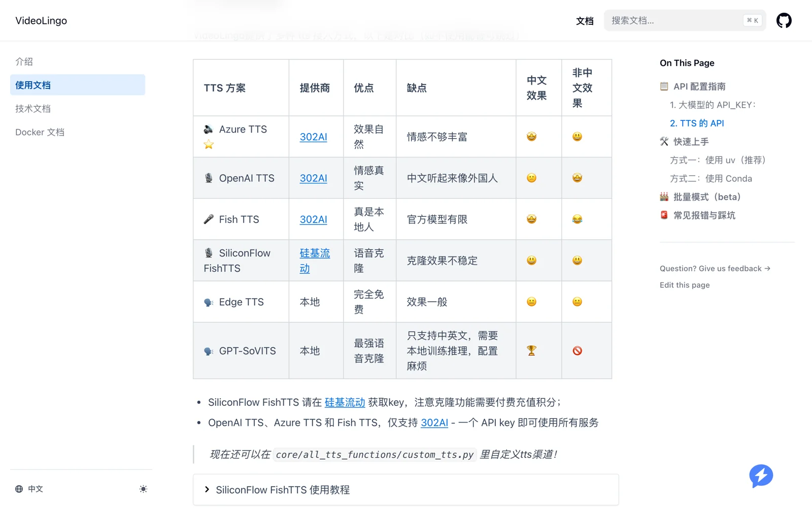Click the star icon under Azure TTS

pos(209,145)
